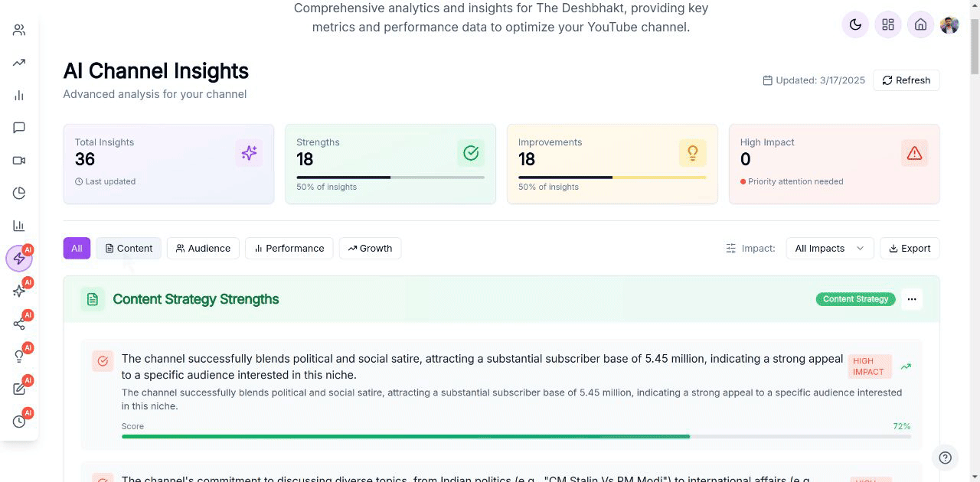Image resolution: width=980 pixels, height=482 pixels.
Task: Click the 'Updated: 3/17/2025' text
Action: [820, 80]
